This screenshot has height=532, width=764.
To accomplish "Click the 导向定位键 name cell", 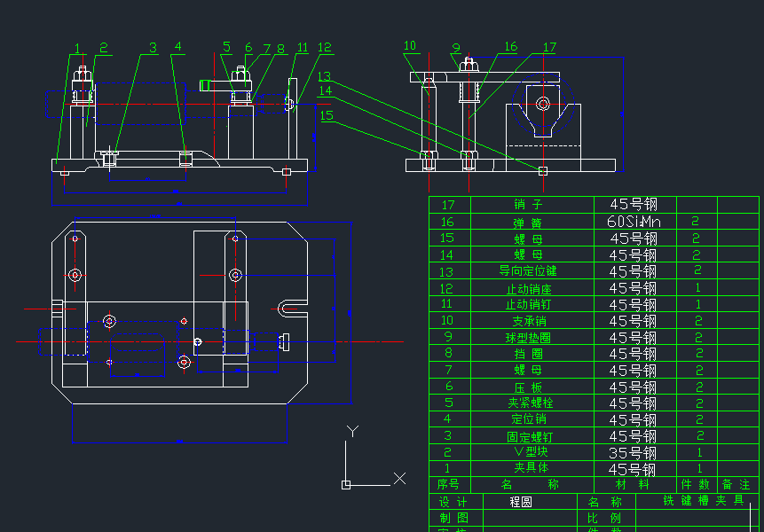I will 532,271.
